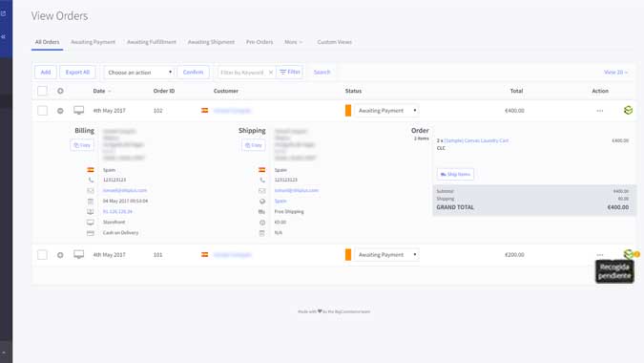Click the Filter button
Image resolution: width=644 pixels, height=363 pixels.
point(290,72)
